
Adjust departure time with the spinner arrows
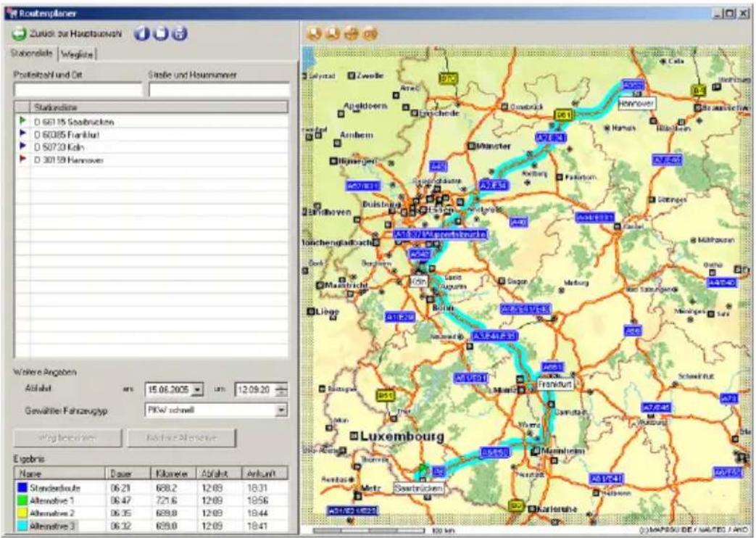tap(281, 389)
